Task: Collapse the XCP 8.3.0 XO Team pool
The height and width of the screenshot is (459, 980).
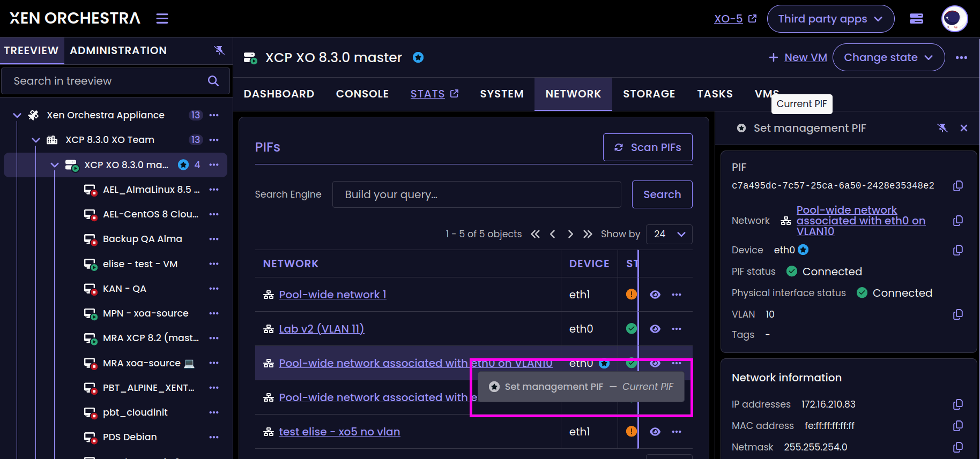Action: (x=36, y=140)
